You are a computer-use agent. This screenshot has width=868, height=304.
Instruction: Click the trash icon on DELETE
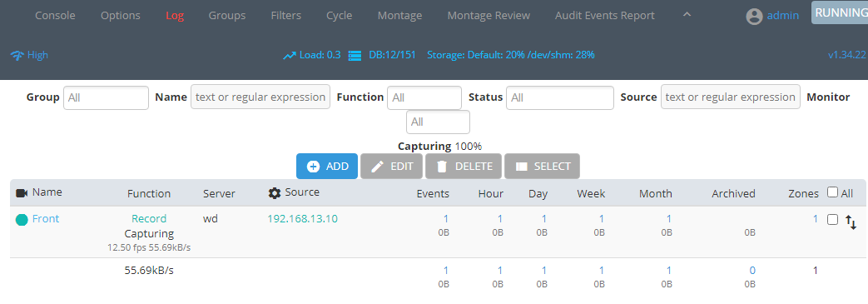pyautogui.click(x=442, y=166)
